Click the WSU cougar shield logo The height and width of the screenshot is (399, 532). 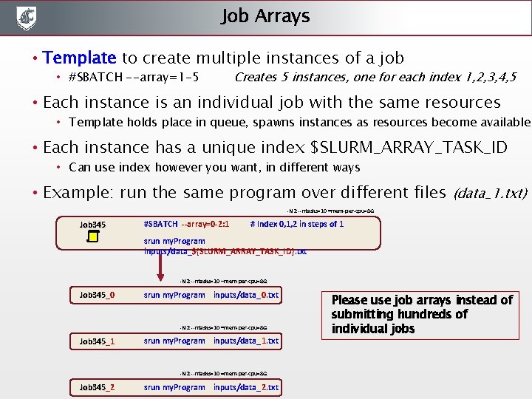(27, 18)
